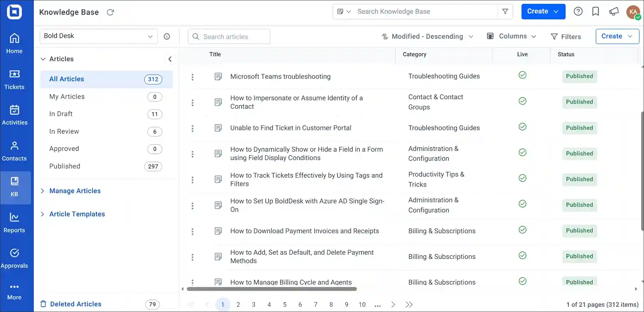Click the bookmark icon in top bar
Screen dimensions: 644x312
click(x=596, y=12)
